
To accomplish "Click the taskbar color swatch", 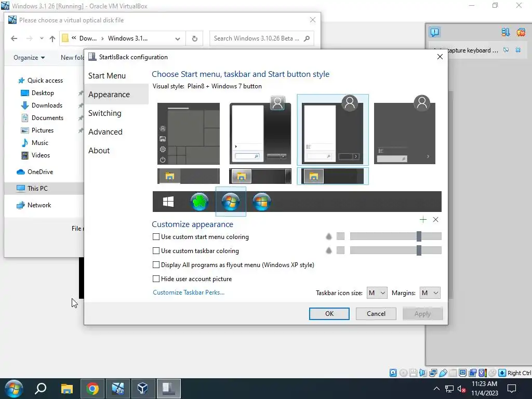I will (340, 250).
